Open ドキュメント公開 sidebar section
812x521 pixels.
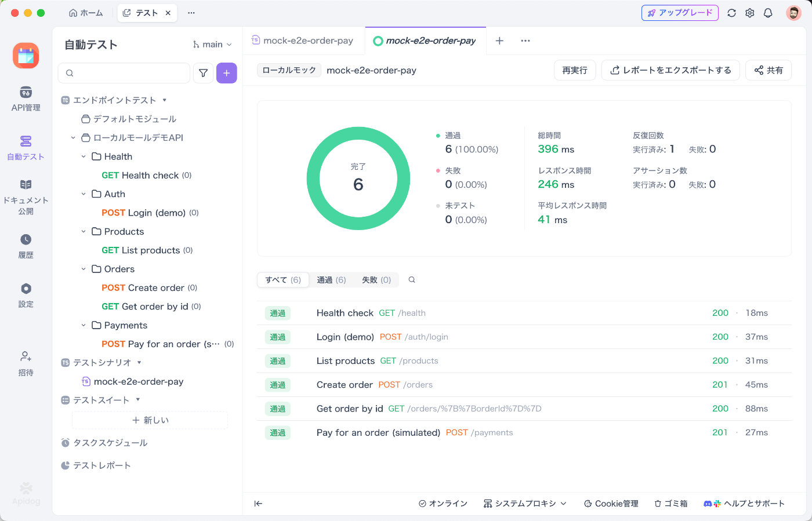coord(26,197)
